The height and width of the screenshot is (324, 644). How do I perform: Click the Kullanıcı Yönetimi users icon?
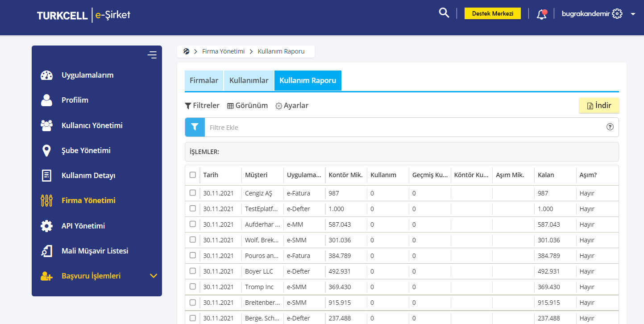point(46,125)
